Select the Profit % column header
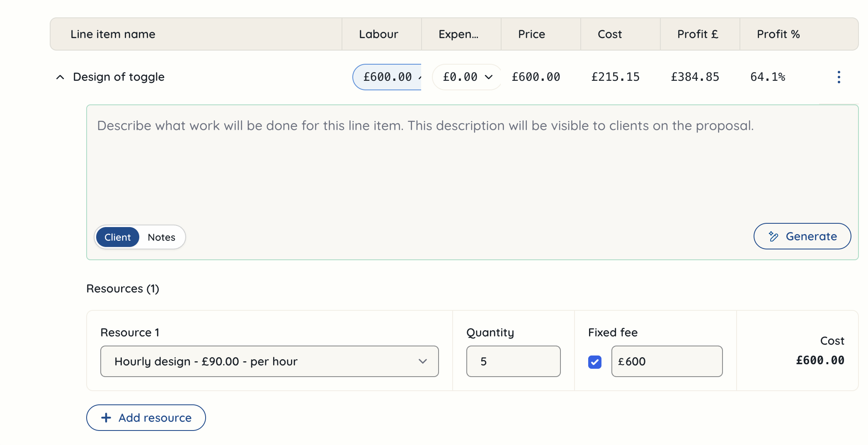 [778, 34]
